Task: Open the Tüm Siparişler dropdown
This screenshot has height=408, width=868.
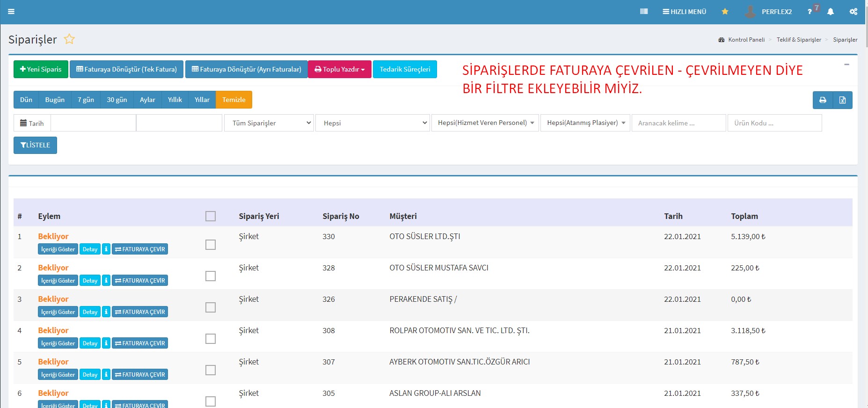Action: point(269,123)
